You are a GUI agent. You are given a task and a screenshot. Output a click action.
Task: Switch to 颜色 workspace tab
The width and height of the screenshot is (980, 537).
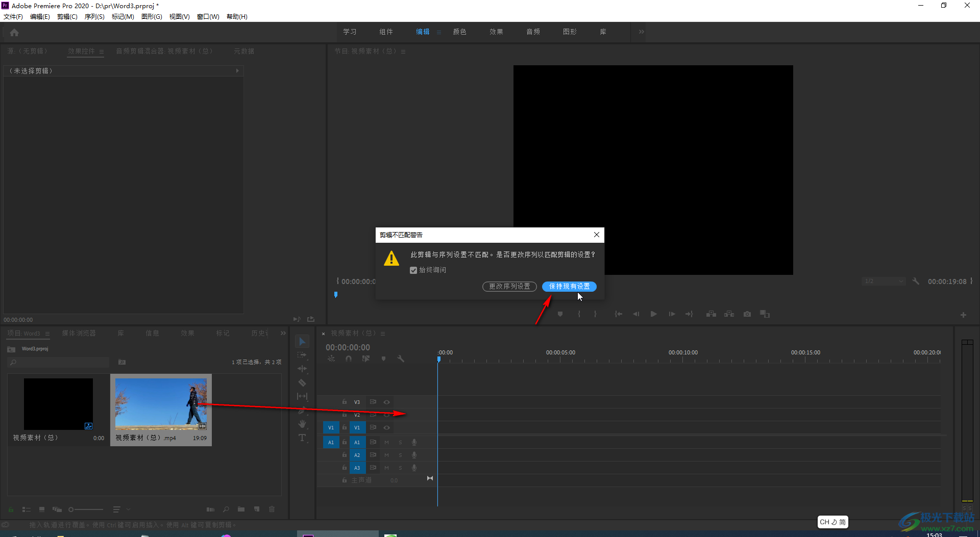tap(459, 32)
